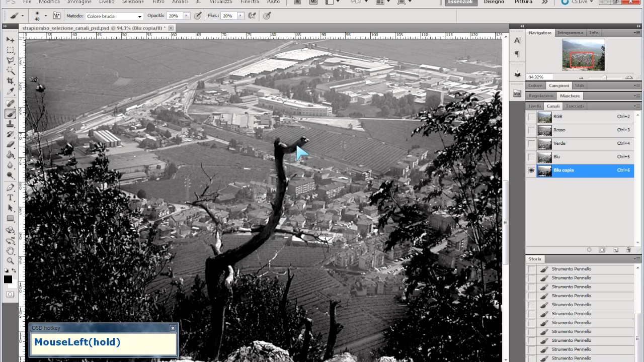Switch to the Info tab
Viewport: 644px width, 362px height.
click(x=594, y=33)
